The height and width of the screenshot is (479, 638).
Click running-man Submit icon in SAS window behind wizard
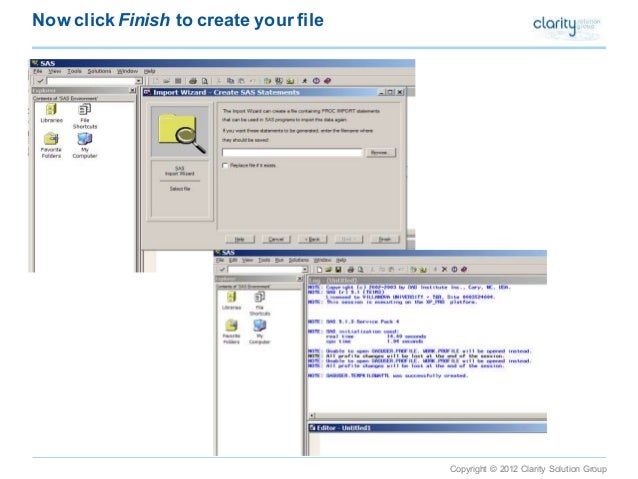304,81
